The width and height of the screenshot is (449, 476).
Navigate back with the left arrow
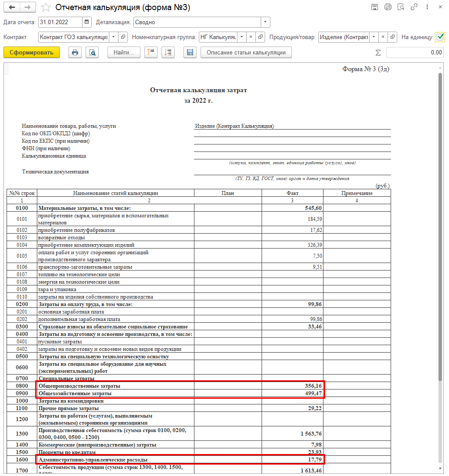12,7
